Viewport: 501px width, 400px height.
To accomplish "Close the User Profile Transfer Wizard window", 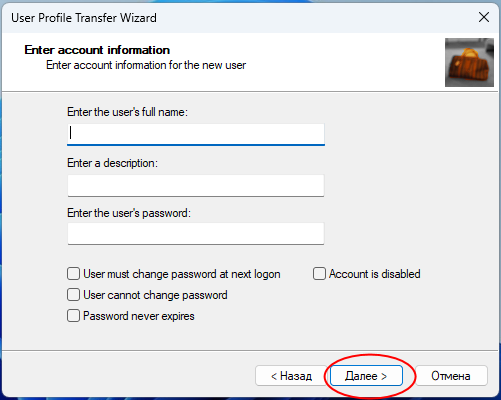I will coord(484,17).
